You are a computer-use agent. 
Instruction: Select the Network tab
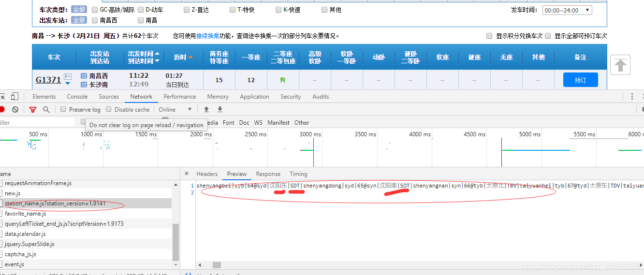pos(141,97)
